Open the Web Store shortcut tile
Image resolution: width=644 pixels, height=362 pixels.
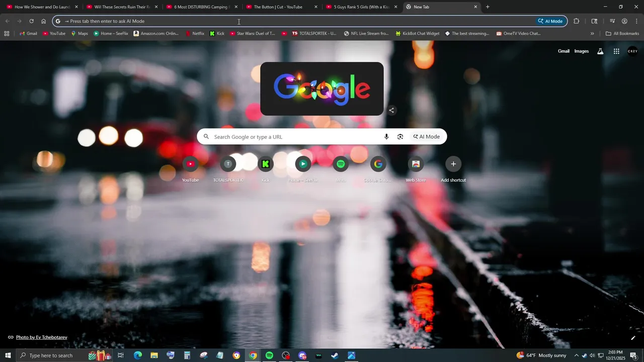pyautogui.click(x=416, y=169)
